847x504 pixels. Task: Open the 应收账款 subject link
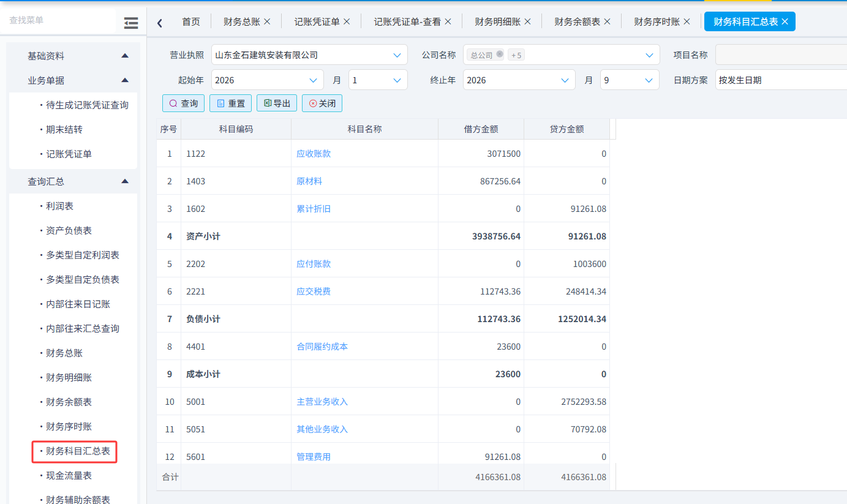pos(314,154)
